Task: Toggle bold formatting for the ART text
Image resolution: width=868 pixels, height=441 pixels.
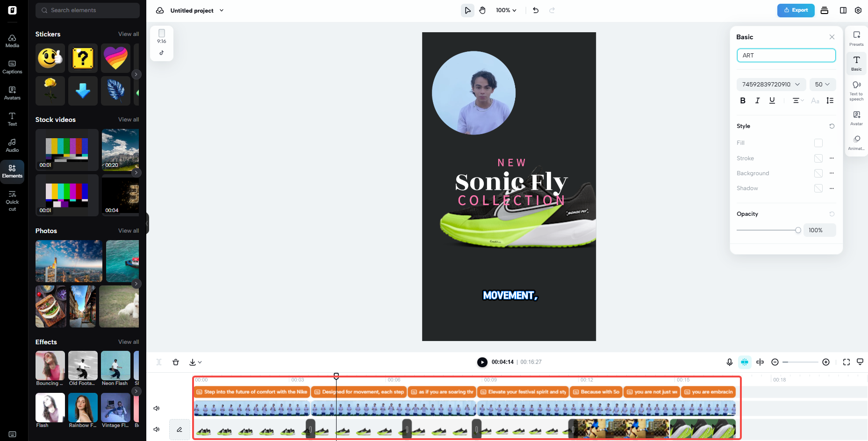Action: tap(743, 100)
